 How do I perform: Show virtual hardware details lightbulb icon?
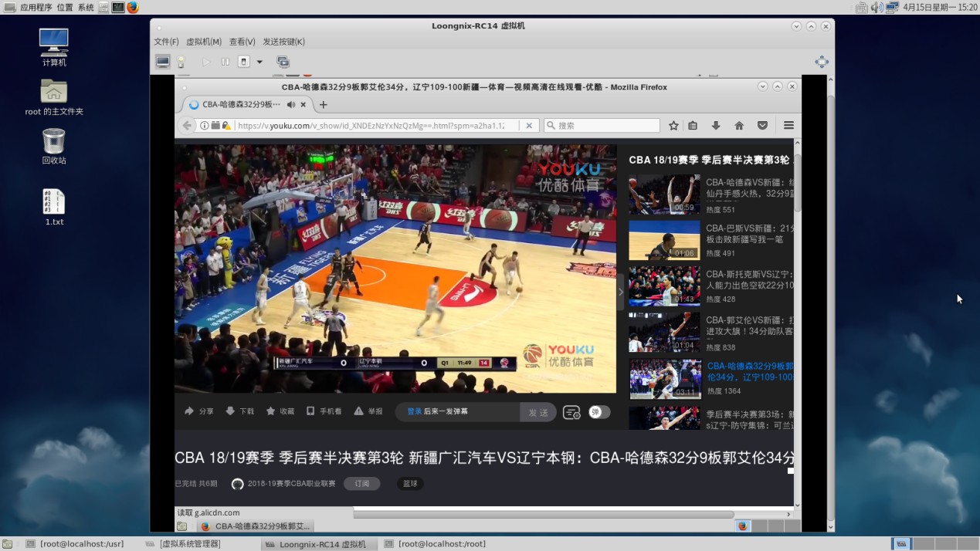point(181,62)
